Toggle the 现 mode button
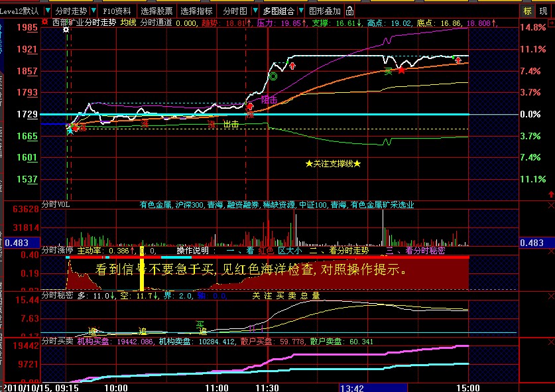The image size is (555, 392). pos(543,11)
